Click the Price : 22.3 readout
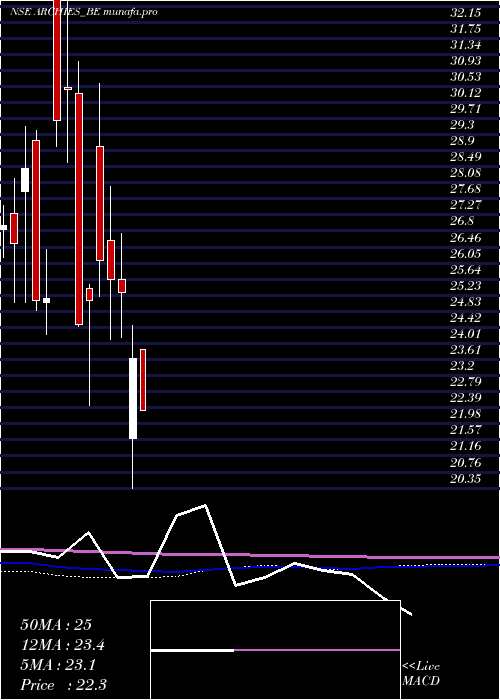The width and height of the screenshot is (500, 700). 63,685
